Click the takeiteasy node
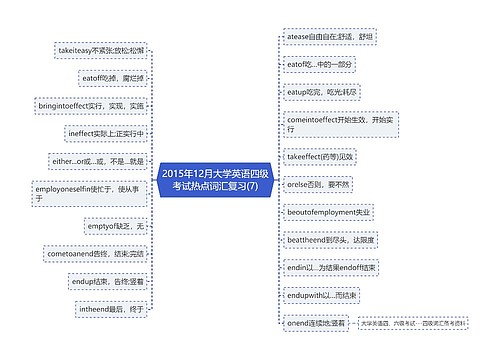500x360 pixels. [101, 51]
